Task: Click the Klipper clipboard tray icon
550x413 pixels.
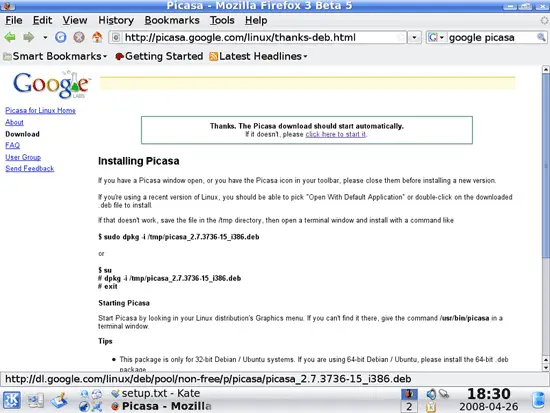Action: [x=431, y=407]
